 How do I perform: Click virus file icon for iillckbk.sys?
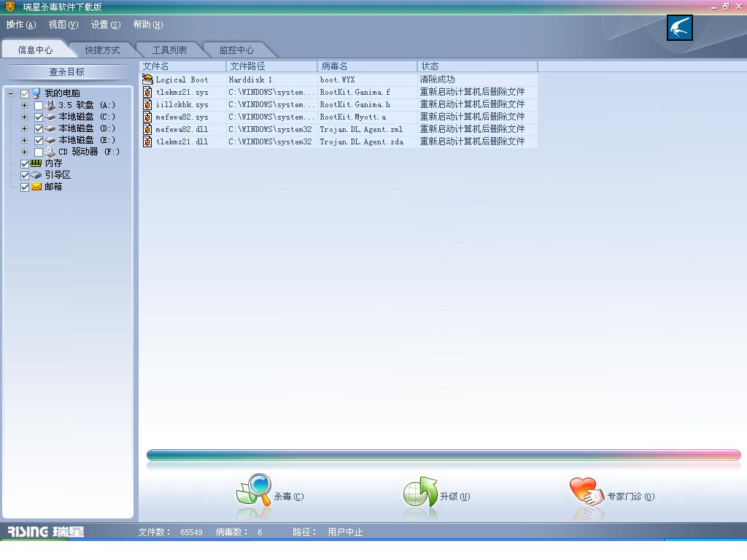pos(147,104)
